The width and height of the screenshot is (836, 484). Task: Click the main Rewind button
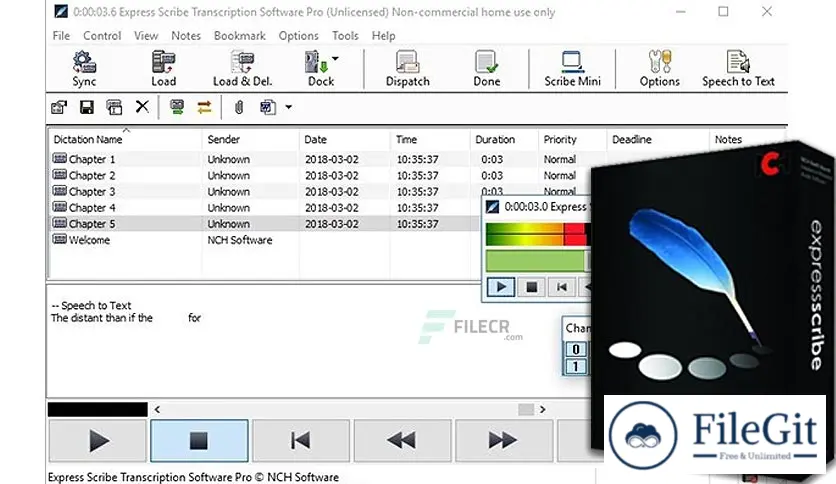[x=402, y=440]
